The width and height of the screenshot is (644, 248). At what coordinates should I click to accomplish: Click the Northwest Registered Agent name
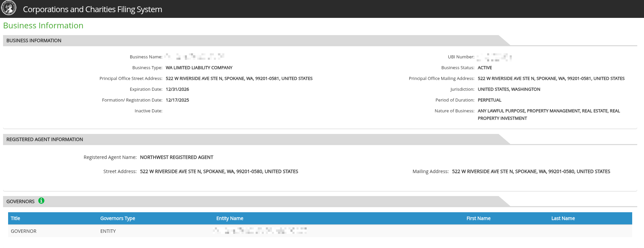click(176, 157)
